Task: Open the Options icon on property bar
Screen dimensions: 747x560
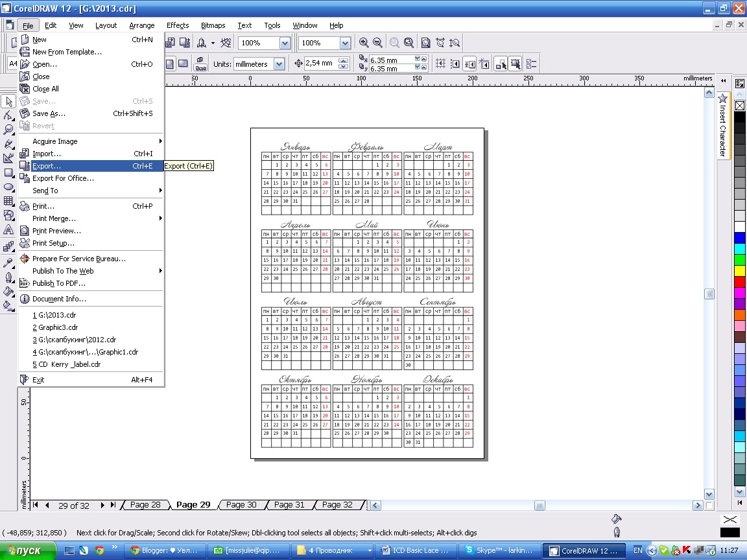Action: pos(532,64)
